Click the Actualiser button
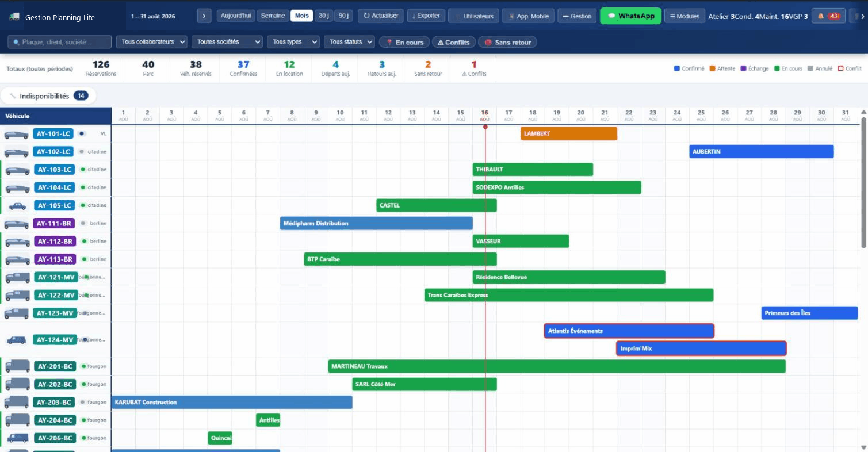868x452 pixels. (x=381, y=16)
